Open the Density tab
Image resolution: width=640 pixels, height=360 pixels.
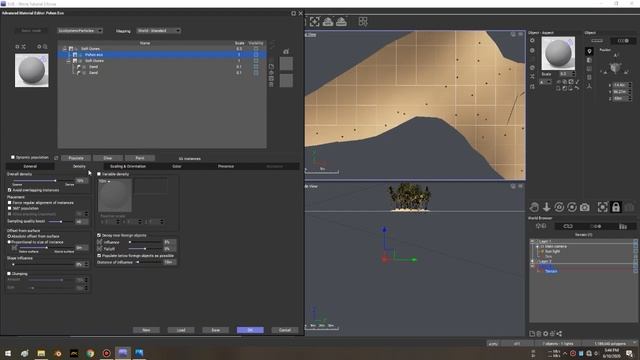click(x=79, y=167)
